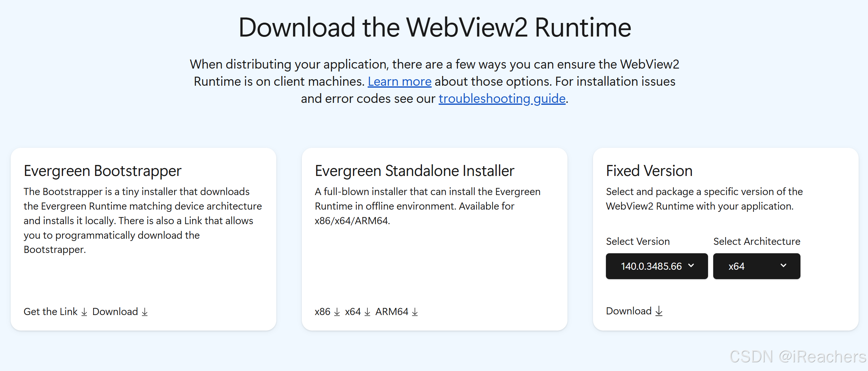Click the Fixed Version Download link
Screen dimensions: 868x371
634,311
